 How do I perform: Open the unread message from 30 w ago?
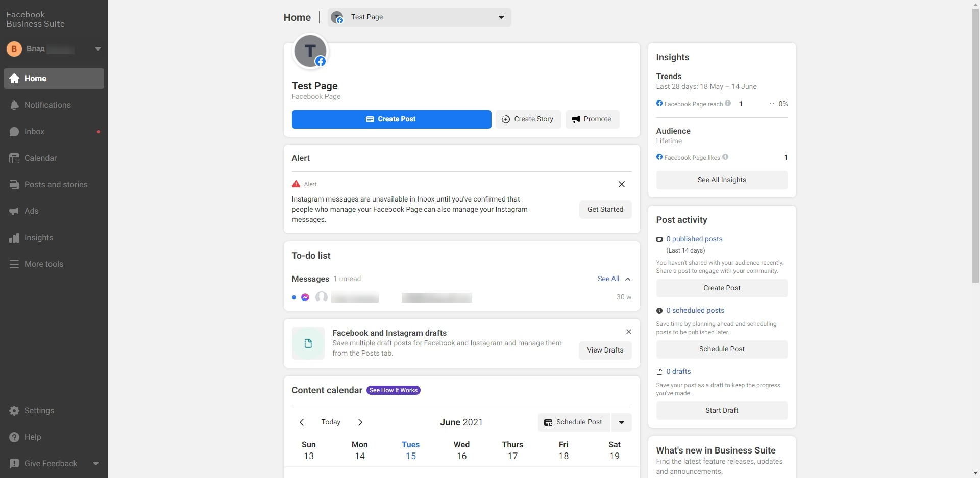tap(461, 297)
